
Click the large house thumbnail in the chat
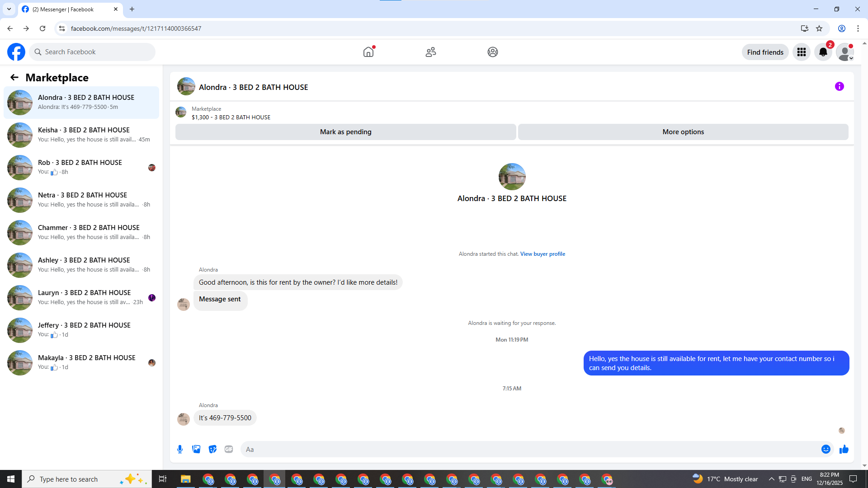click(x=512, y=177)
